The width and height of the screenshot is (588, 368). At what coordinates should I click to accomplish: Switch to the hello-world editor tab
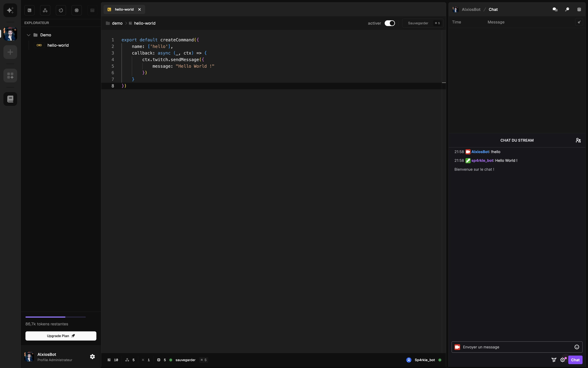click(x=124, y=9)
